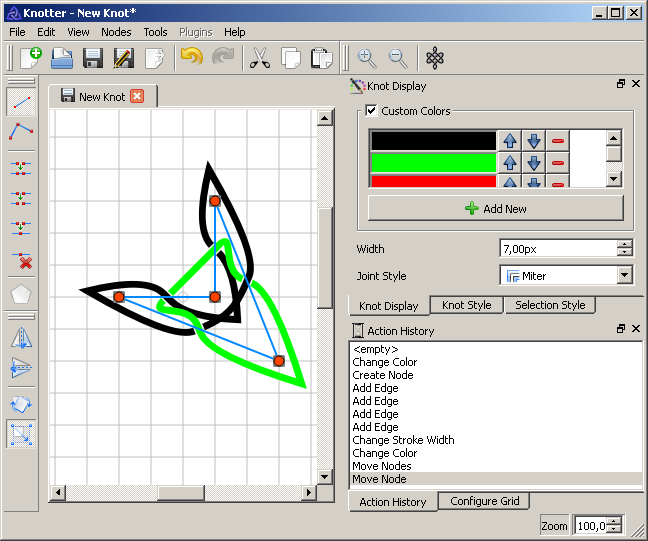648x541 pixels.
Task: Select the New Knot document tab
Action: point(102,96)
